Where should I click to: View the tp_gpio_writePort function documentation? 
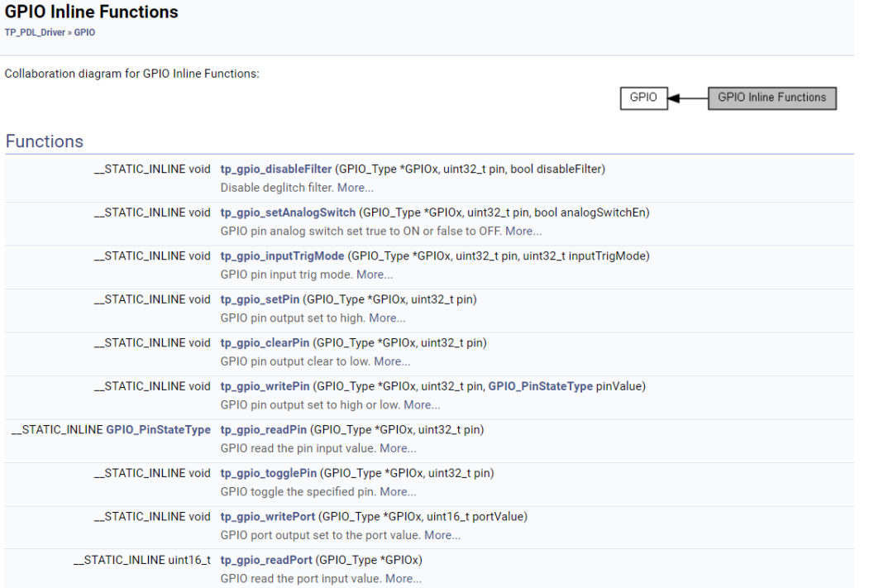coord(266,517)
